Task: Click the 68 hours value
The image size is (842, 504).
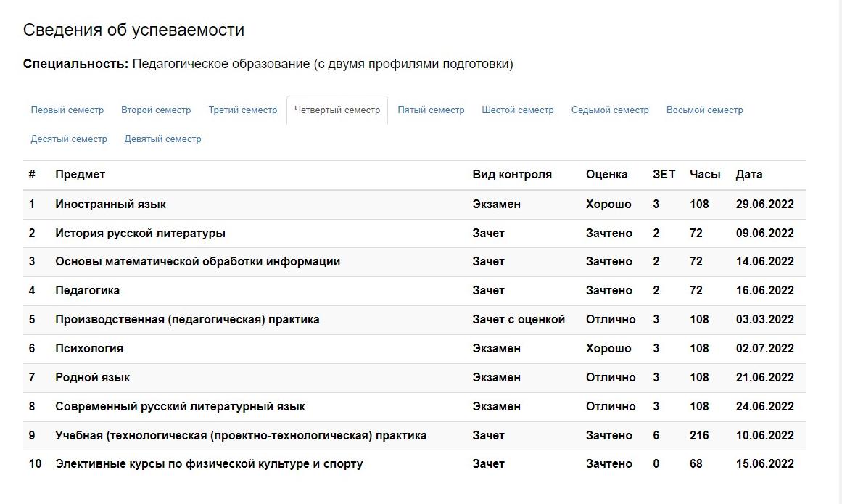Action: (696, 463)
